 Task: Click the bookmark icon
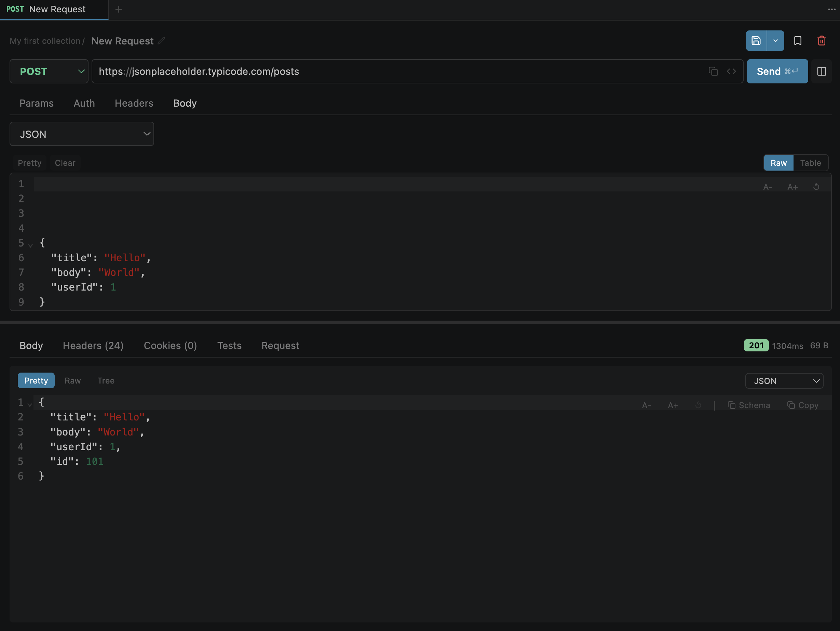798,41
